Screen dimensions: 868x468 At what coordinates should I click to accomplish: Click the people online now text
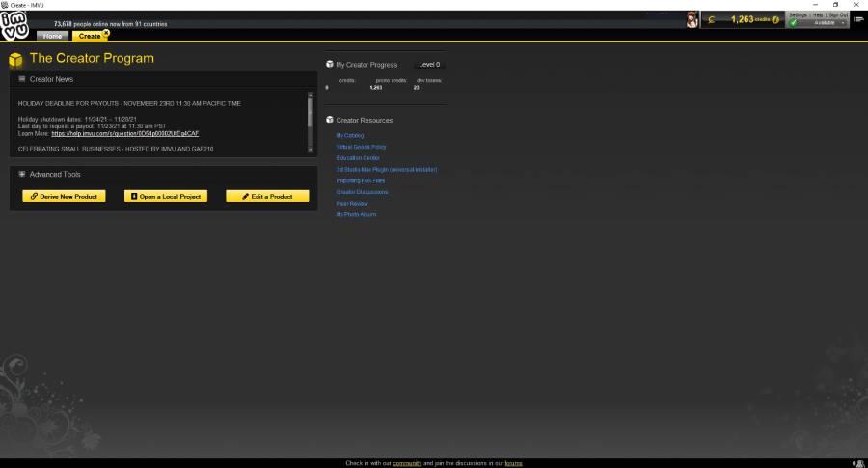(110, 24)
